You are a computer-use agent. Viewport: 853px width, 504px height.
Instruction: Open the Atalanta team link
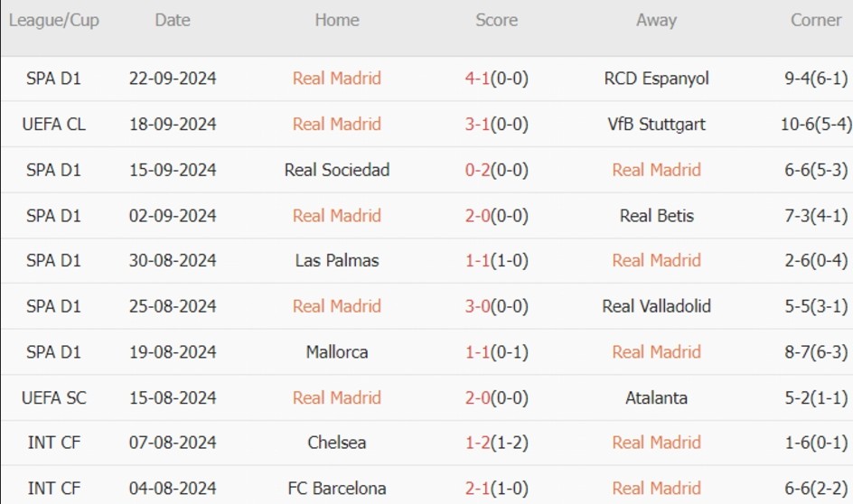(656, 397)
